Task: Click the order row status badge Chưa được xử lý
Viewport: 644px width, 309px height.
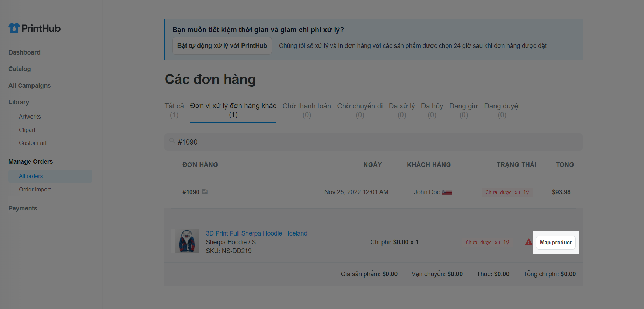Action: coord(507,192)
